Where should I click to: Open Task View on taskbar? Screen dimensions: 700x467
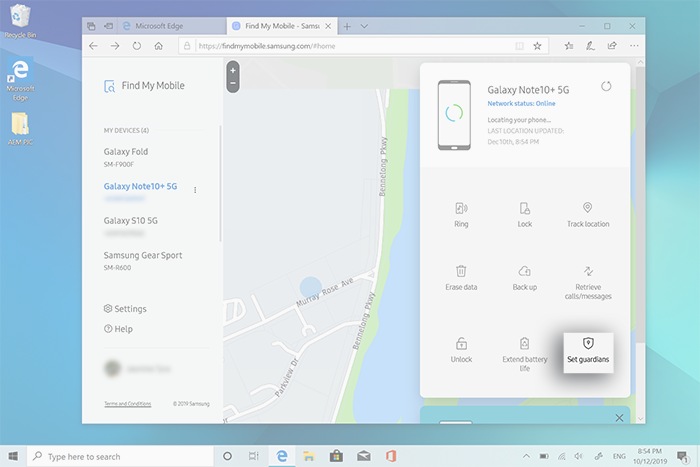coord(254,456)
